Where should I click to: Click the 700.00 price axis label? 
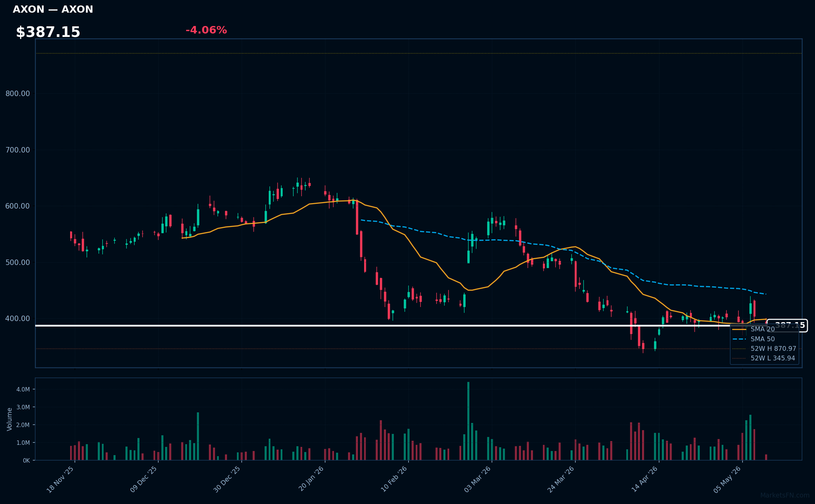[18, 150]
